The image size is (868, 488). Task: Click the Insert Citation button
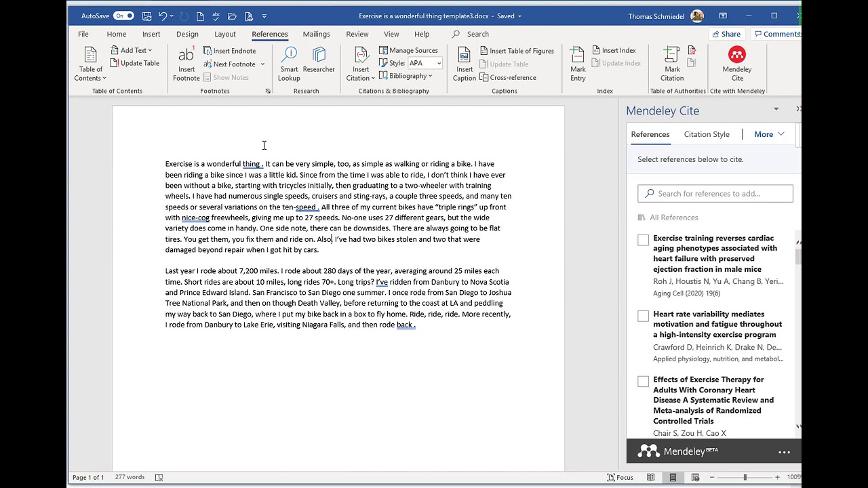(x=361, y=64)
